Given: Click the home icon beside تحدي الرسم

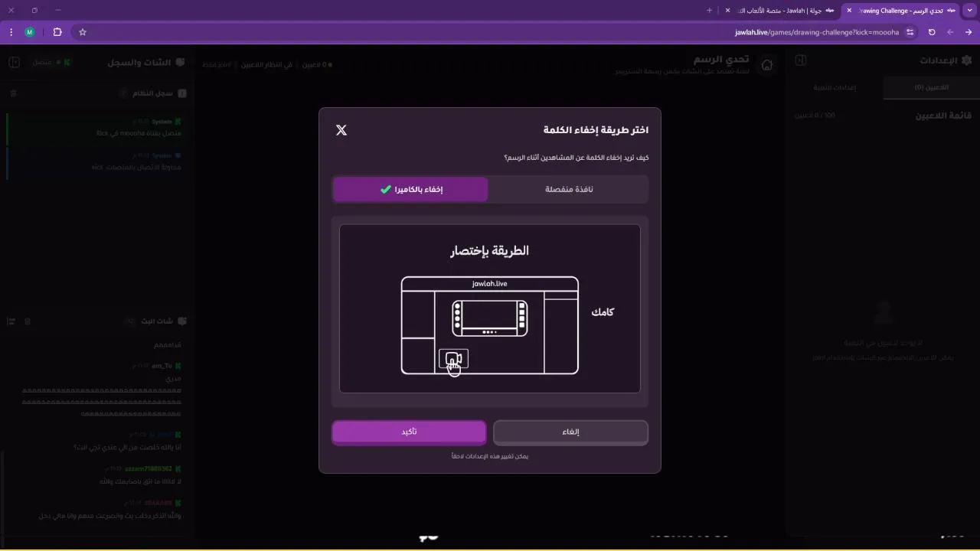Looking at the screenshot, I should pos(766,65).
